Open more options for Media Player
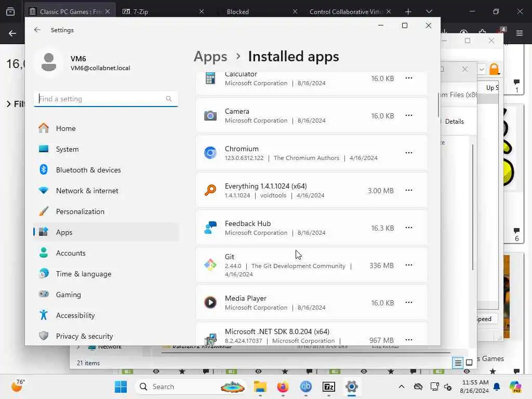This screenshot has width=532, height=399. click(x=409, y=302)
